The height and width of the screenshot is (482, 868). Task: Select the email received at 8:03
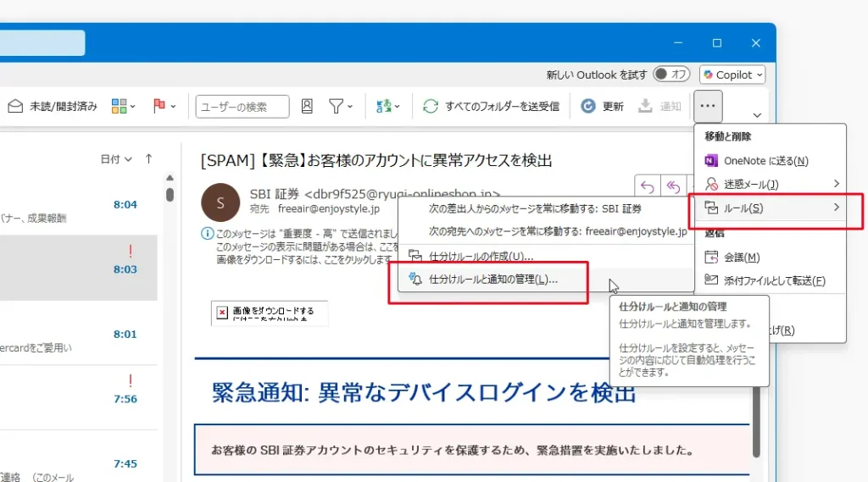coord(79,268)
